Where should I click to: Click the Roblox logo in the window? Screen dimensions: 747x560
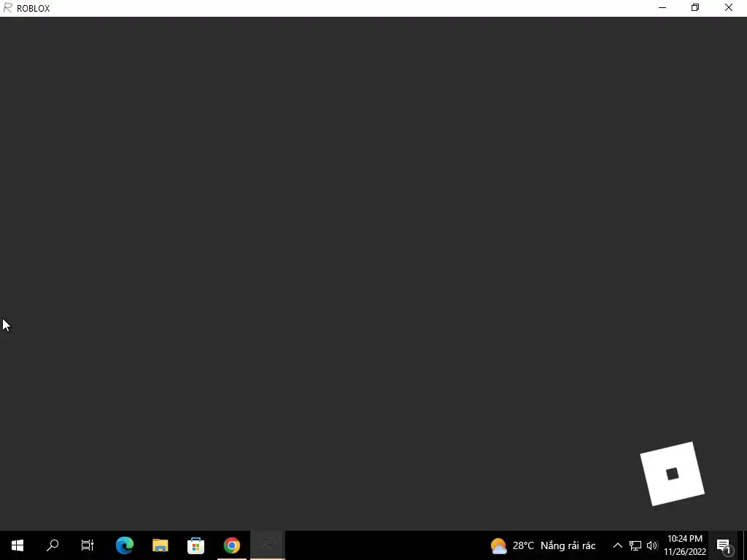672,474
